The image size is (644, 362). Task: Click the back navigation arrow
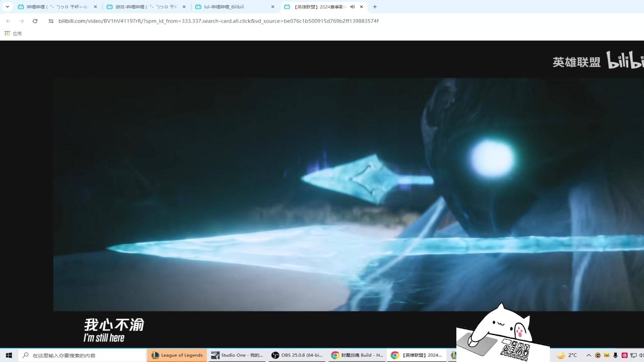[x=8, y=21]
